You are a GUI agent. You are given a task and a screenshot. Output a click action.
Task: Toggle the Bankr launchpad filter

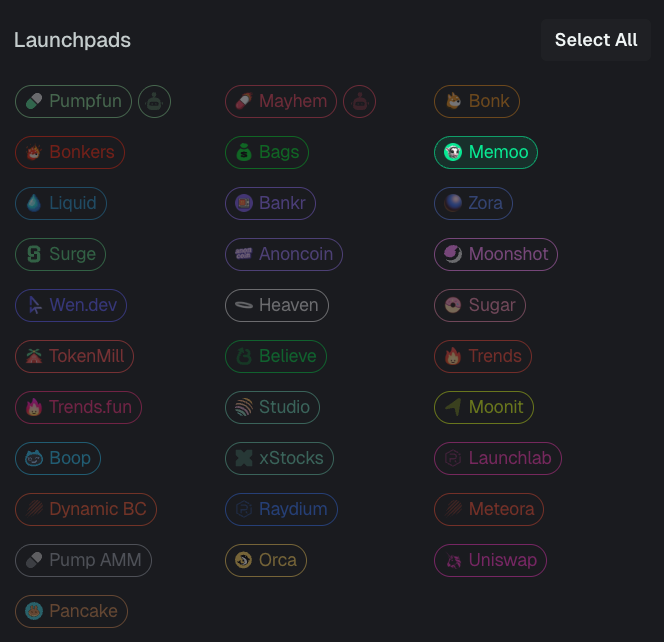[x=270, y=203]
